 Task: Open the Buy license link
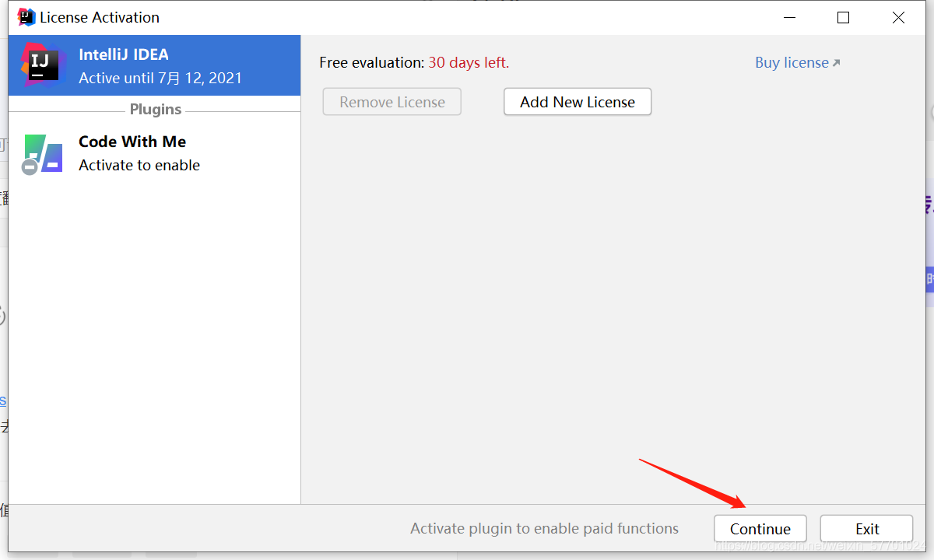click(x=792, y=63)
